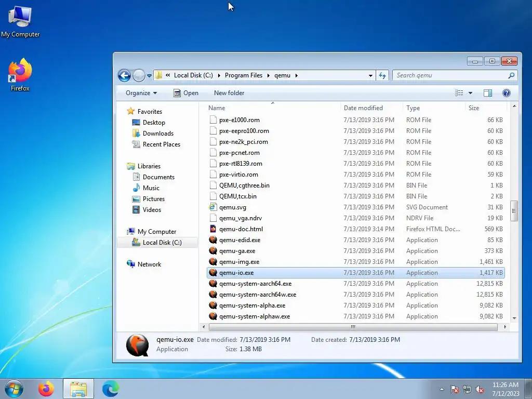
Task: Open Recent Places in Favorites
Action: (x=162, y=144)
